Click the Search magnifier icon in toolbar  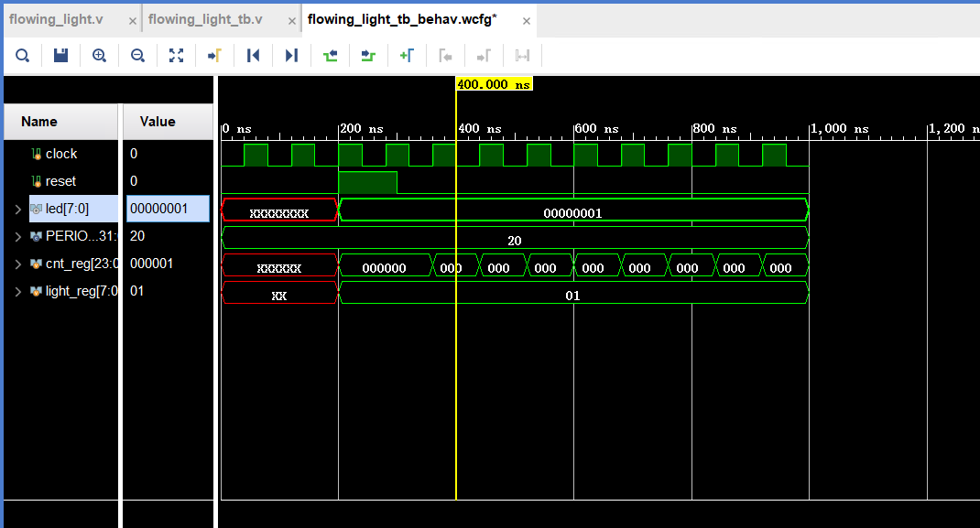23,56
